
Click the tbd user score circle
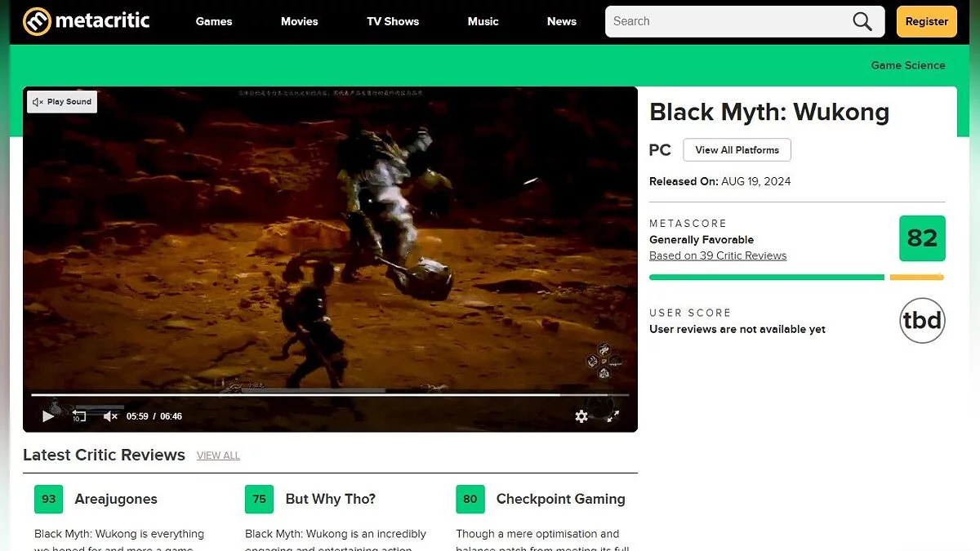click(x=922, y=321)
